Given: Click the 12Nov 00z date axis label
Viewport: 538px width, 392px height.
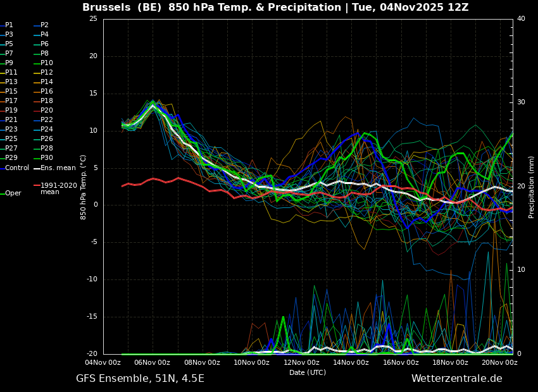Looking at the screenshot, I should pos(301,362).
